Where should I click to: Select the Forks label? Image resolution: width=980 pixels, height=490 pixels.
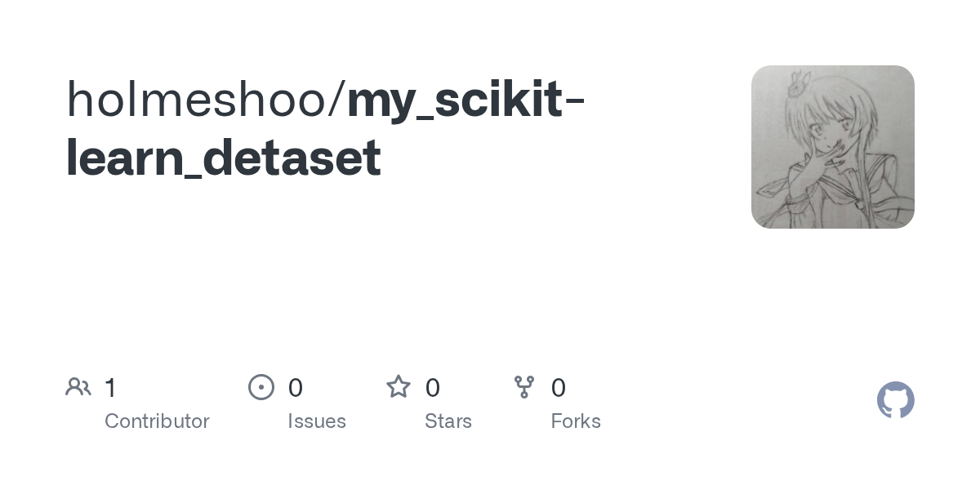coord(576,421)
